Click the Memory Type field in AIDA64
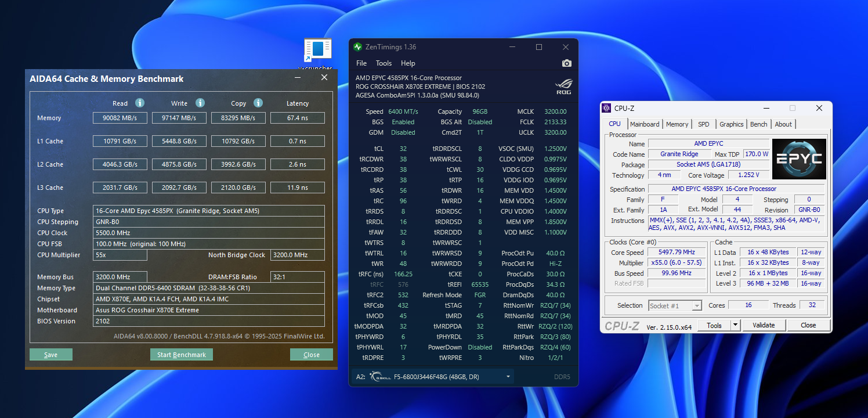 click(209, 288)
